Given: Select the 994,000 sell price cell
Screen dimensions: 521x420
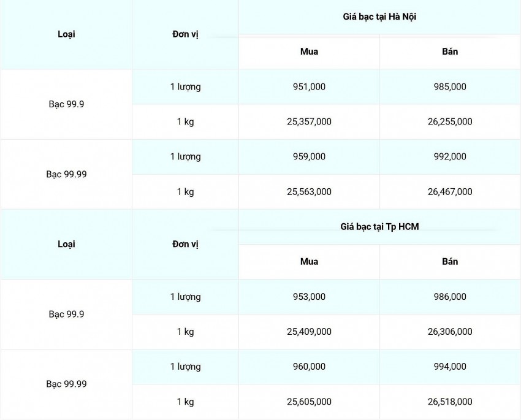Looking at the screenshot, I should (x=450, y=367).
